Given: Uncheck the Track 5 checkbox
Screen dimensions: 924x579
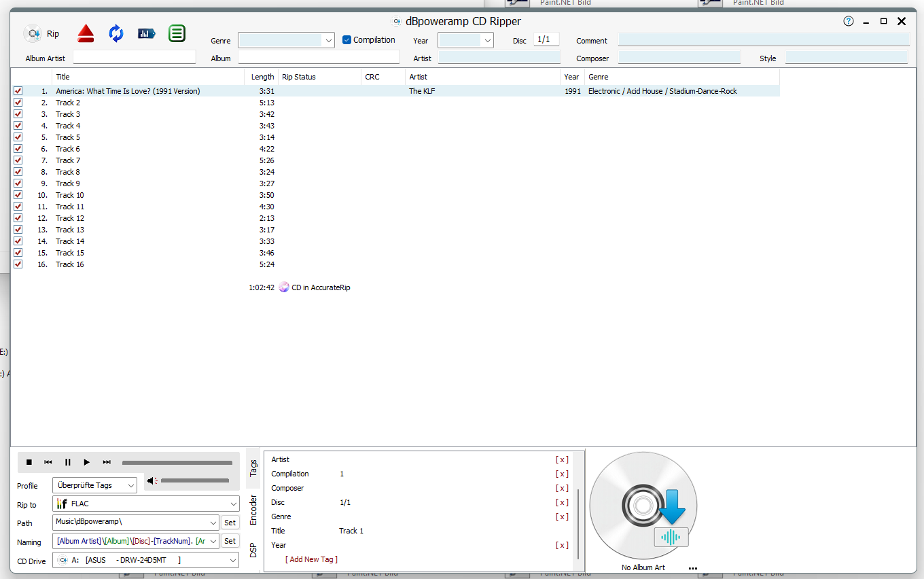Looking at the screenshot, I should (x=18, y=137).
